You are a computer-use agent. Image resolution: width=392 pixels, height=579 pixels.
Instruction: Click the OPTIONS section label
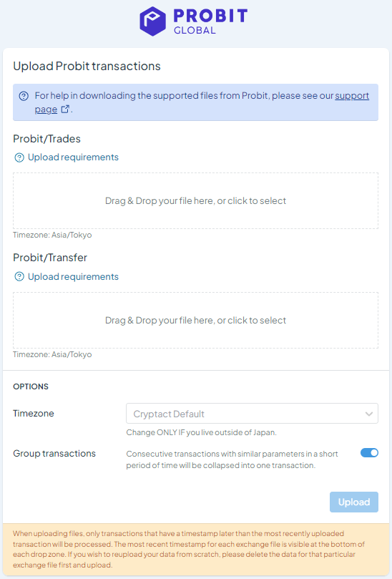click(x=31, y=386)
